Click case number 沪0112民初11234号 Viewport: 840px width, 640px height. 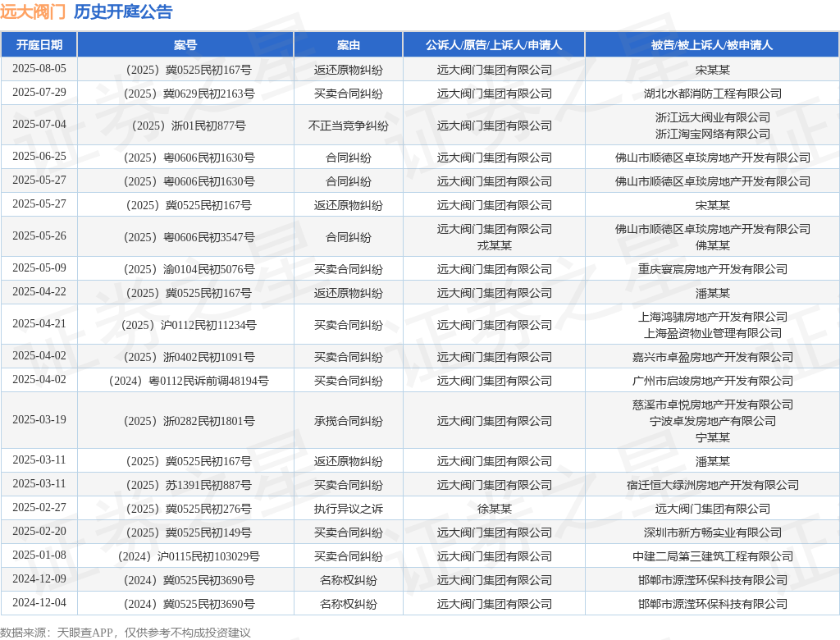[189, 326]
